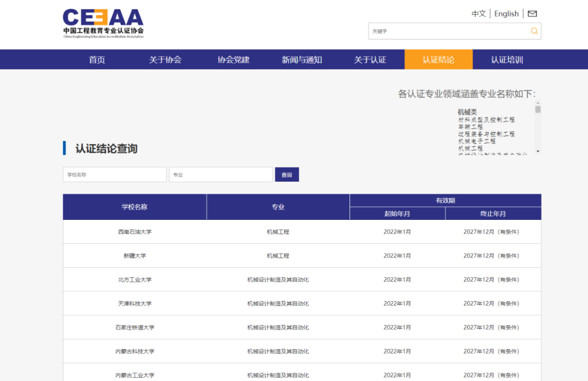
Task: Open the 关于协会 menu item
Action: click(x=165, y=60)
